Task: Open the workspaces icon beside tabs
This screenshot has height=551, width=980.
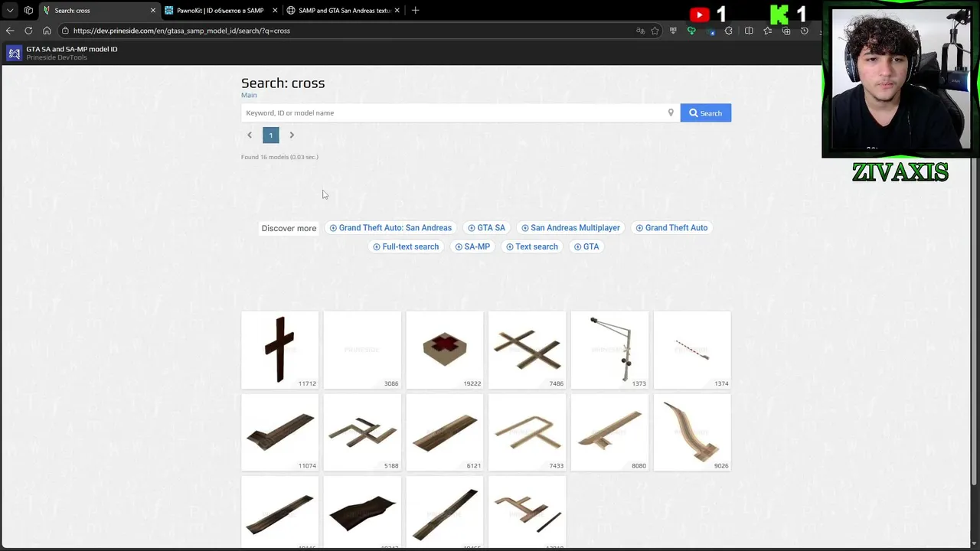Action: coord(28,11)
